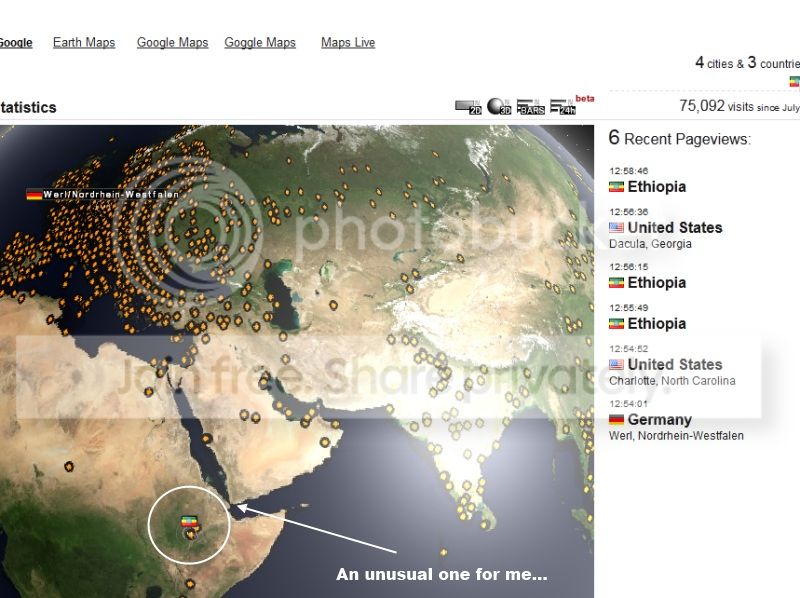
Task: Click the 6 Recent Pageviews heading
Action: point(680,138)
